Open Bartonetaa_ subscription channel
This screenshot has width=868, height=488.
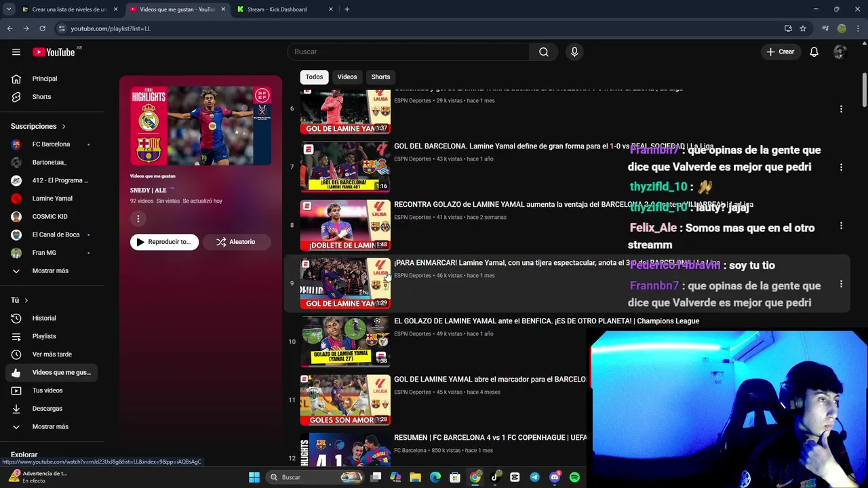pos(52,163)
